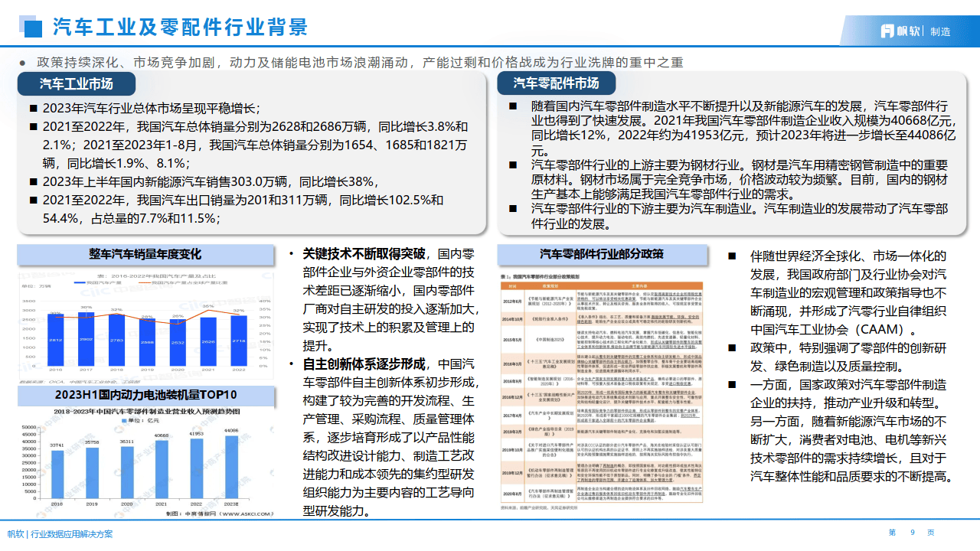The height and width of the screenshot is (551, 980).
Task: Select the 2014年10月 row in policy table
Action: coord(602,319)
